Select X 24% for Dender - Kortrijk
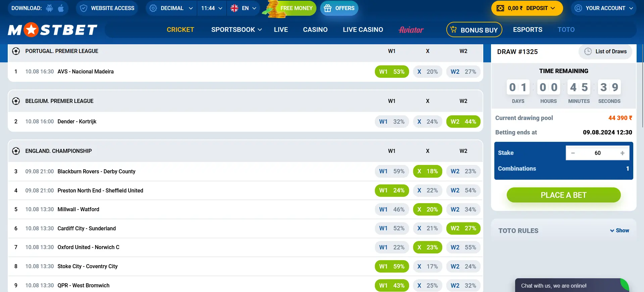The height and width of the screenshot is (292, 644). click(x=428, y=122)
